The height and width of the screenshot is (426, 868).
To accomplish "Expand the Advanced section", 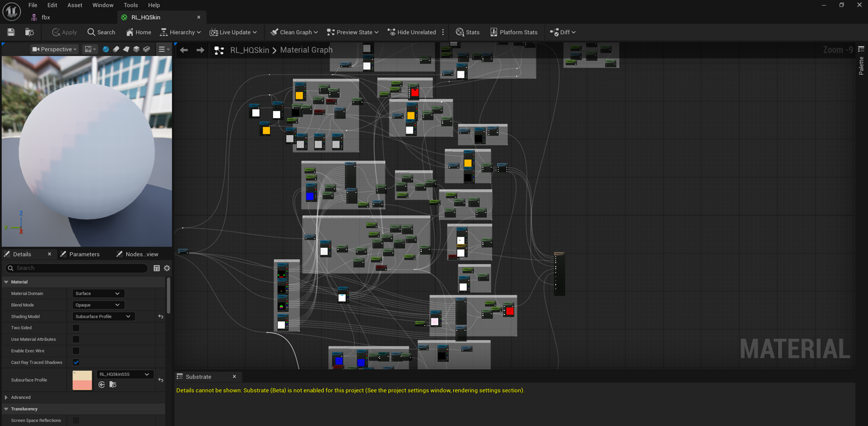I will (6, 398).
